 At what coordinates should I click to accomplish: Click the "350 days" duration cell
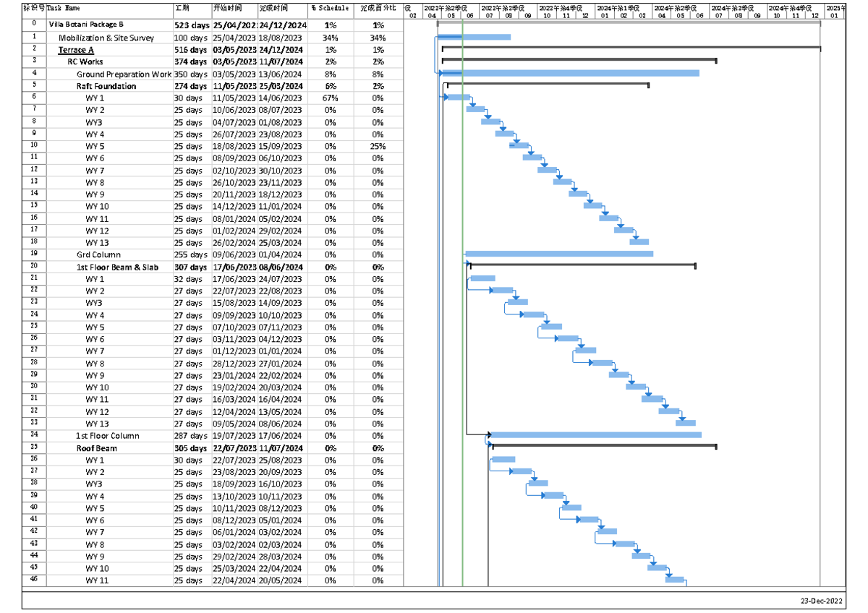click(190, 74)
